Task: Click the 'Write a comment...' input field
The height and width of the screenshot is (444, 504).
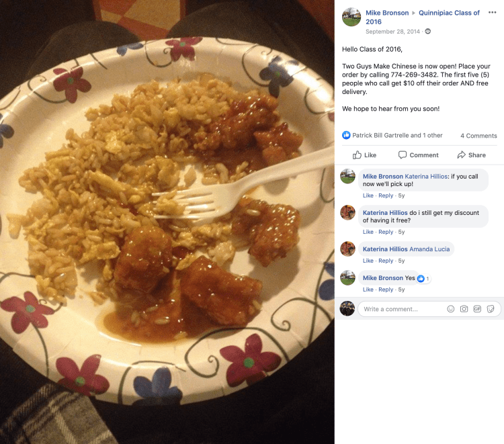Action: tap(402, 309)
